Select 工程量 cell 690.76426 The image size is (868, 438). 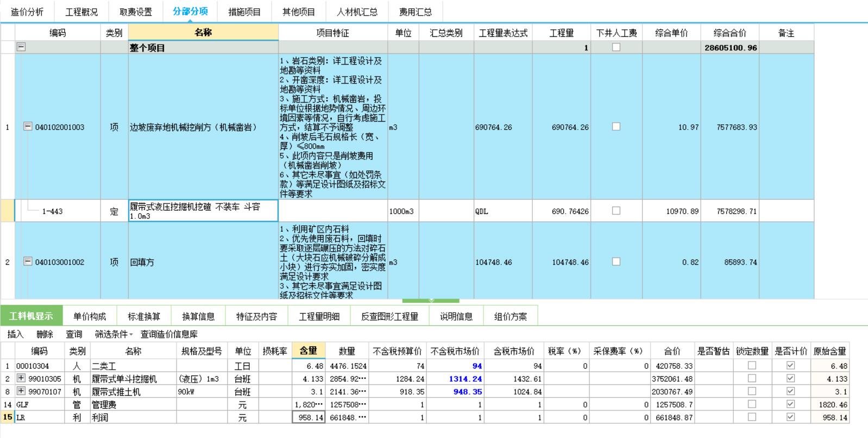point(561,211)
